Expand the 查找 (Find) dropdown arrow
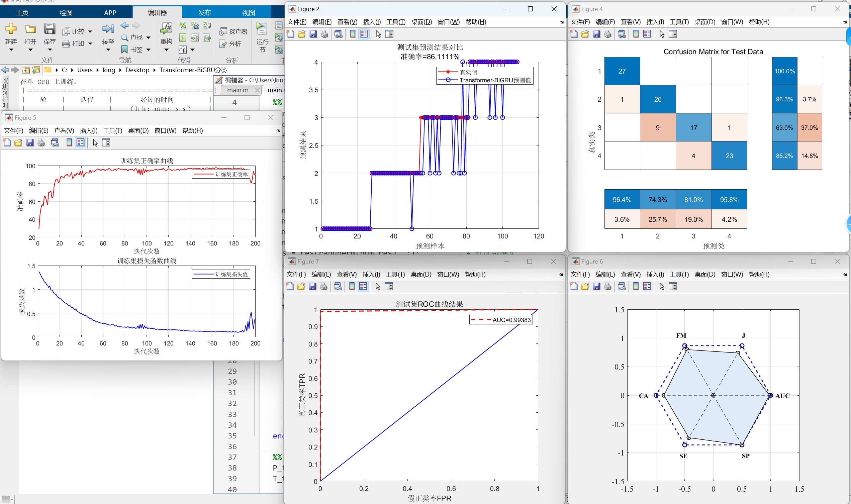 (148, 37)
